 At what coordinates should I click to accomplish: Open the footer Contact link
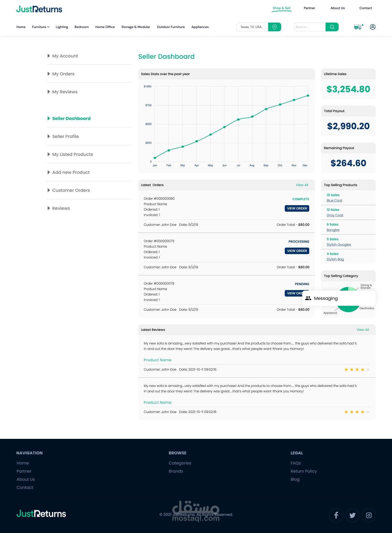[25, 488]
